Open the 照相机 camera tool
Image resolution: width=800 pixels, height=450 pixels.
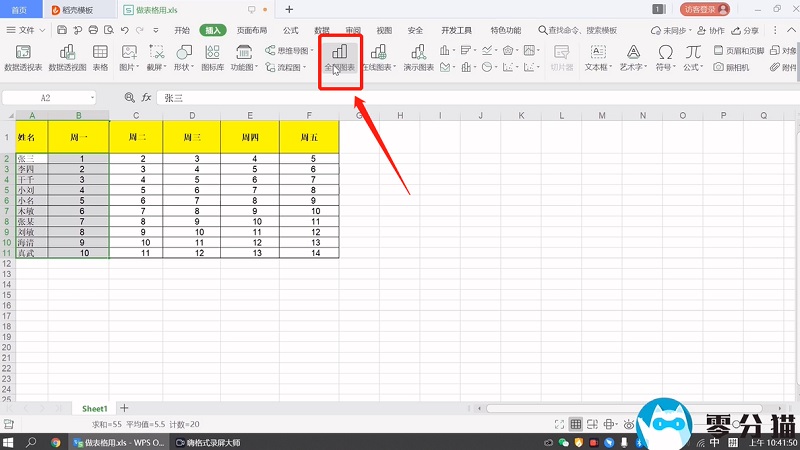coord(737,67)
